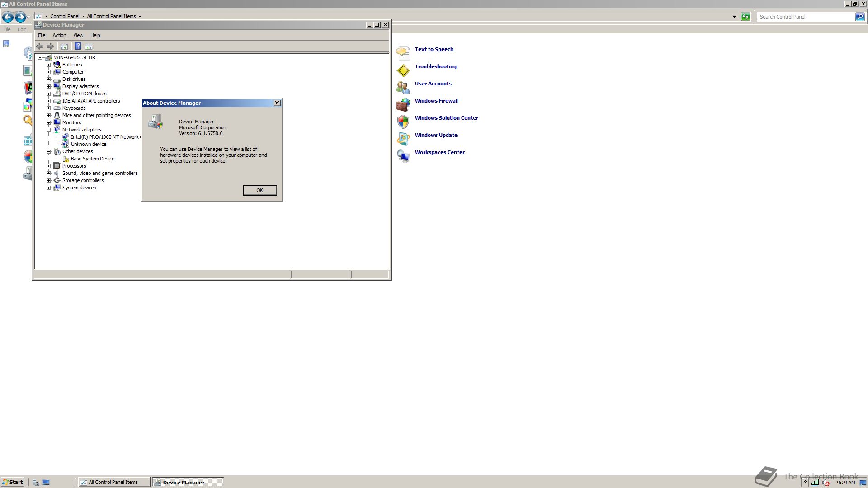Expand the System devices node

(48, 188)
